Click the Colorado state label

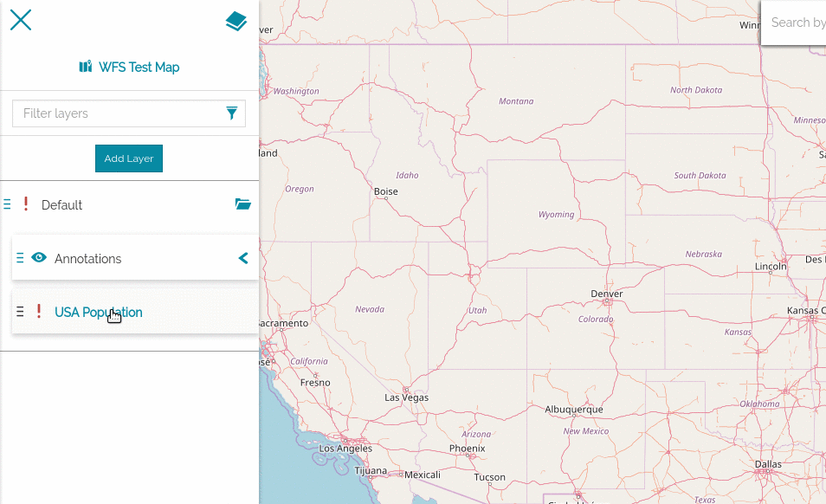click(x=596, y=320)
